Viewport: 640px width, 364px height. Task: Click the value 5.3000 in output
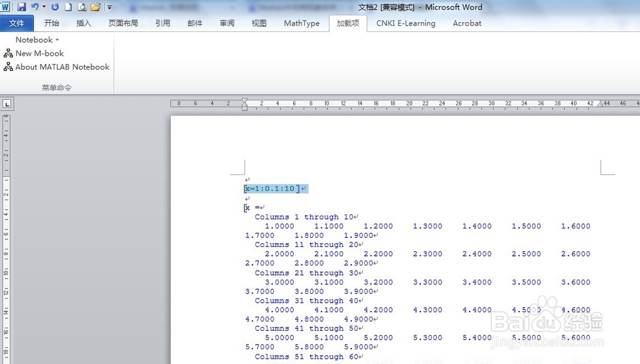tap(428, 338)
